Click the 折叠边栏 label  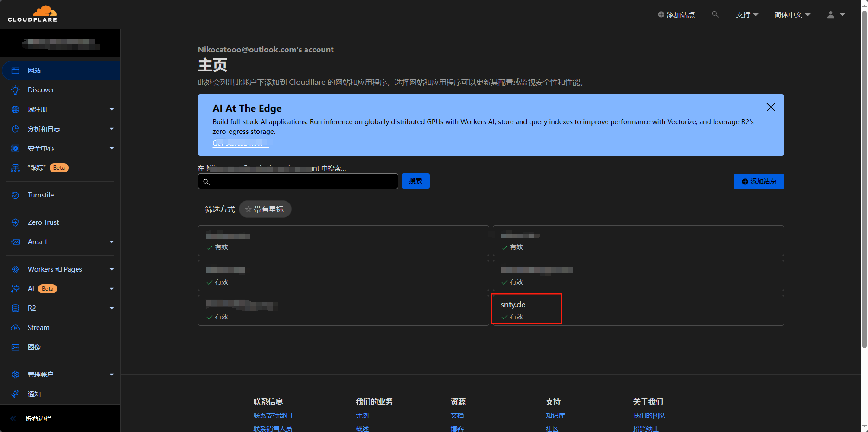(x=38, y=419)
